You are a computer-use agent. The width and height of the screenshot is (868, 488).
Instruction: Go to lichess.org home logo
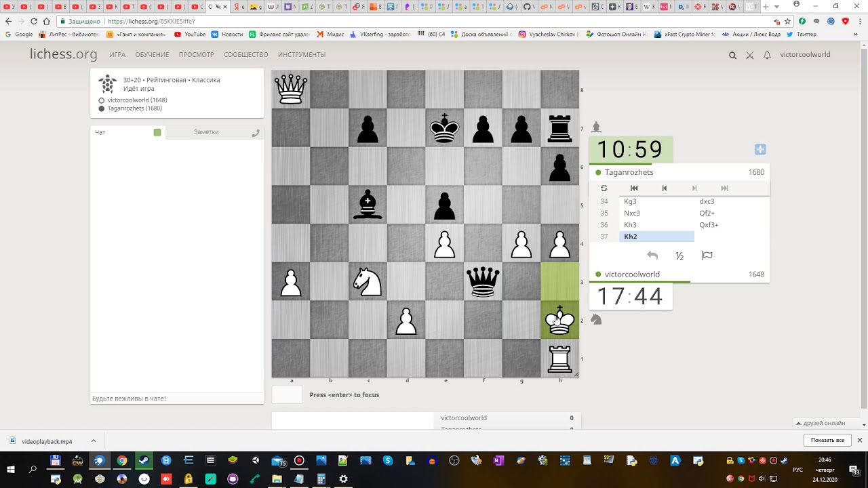click(x=64, y=54)
